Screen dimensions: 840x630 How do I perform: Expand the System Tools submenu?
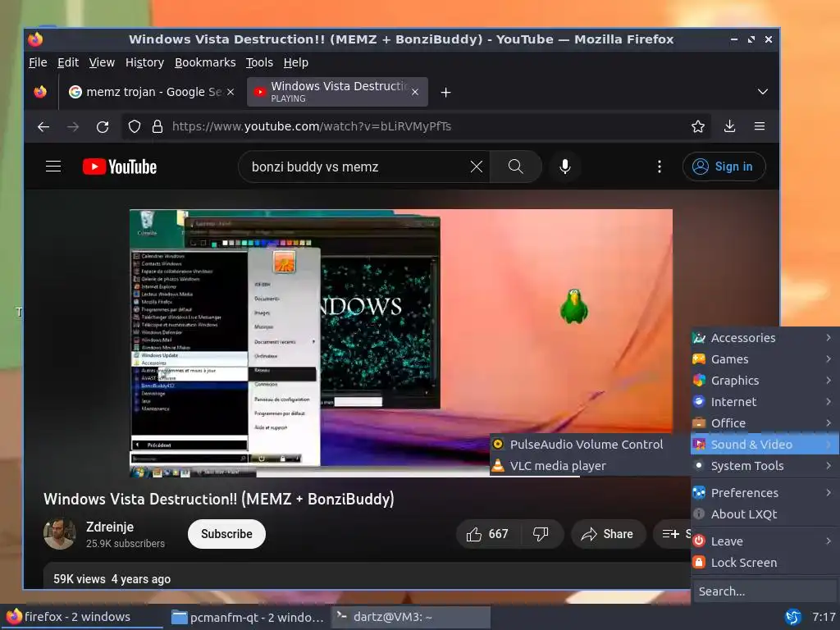tap(765, 466)
